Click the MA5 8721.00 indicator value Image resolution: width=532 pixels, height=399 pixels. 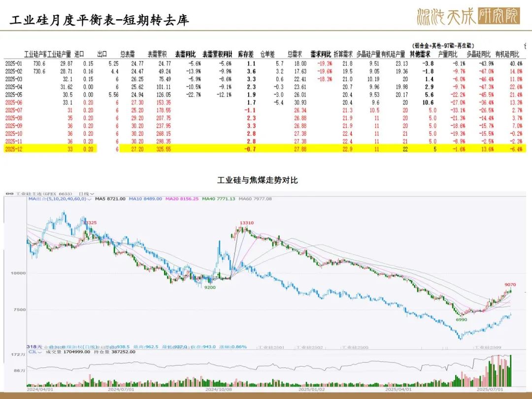click(x=110, y=199)
